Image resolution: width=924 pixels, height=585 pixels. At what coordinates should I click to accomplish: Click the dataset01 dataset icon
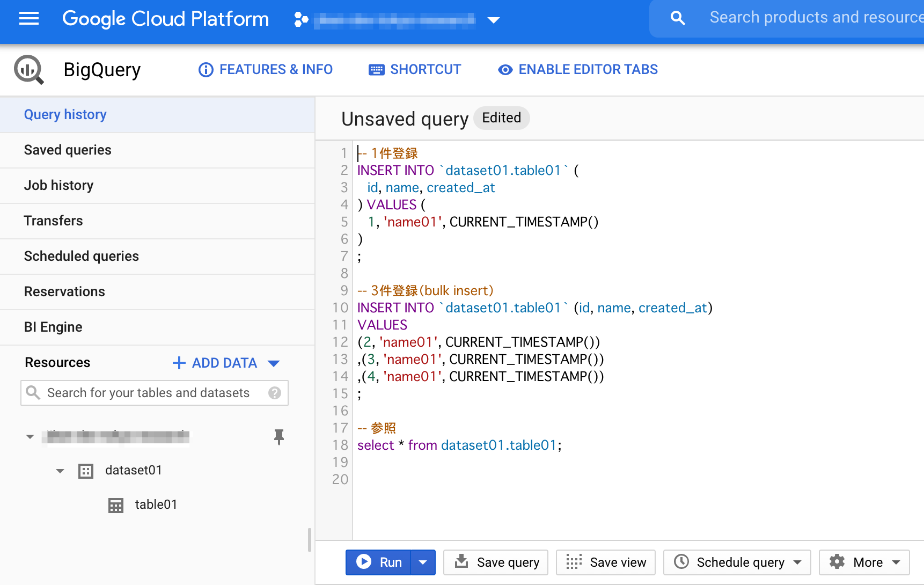86,471
